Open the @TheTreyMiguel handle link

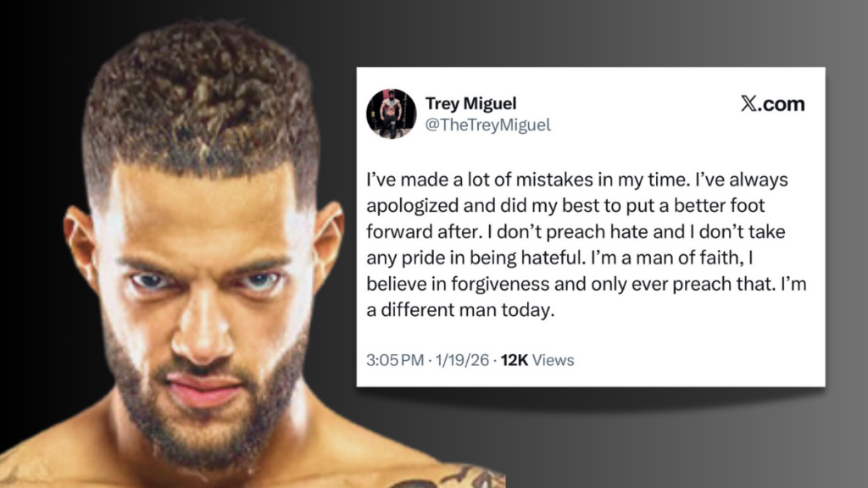click(x=487, y=125)
